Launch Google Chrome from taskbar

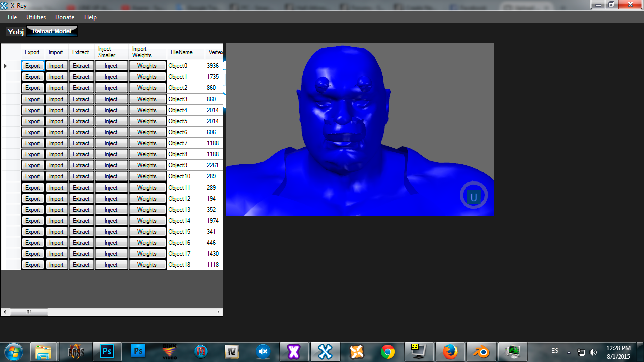(x=388, y=351)
